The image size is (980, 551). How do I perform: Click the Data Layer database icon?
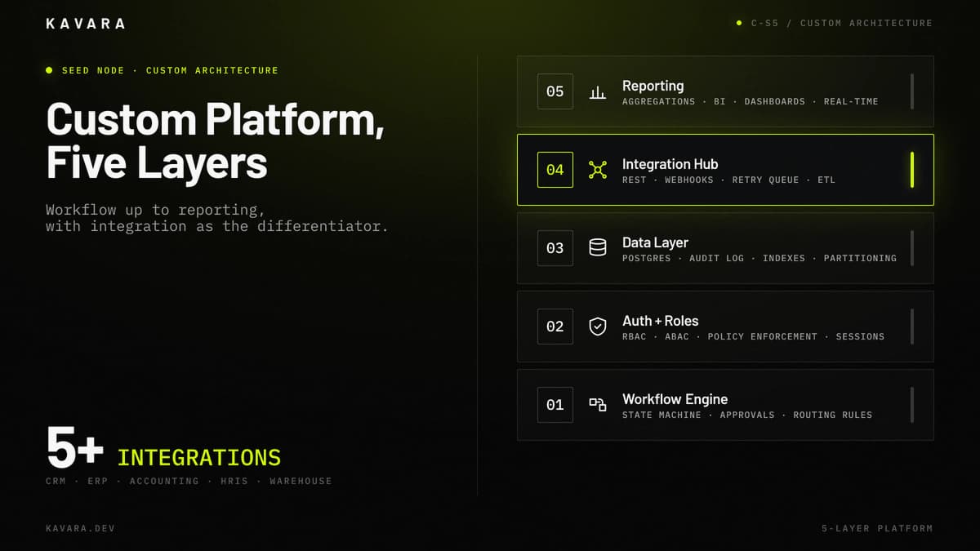point(598,248)
